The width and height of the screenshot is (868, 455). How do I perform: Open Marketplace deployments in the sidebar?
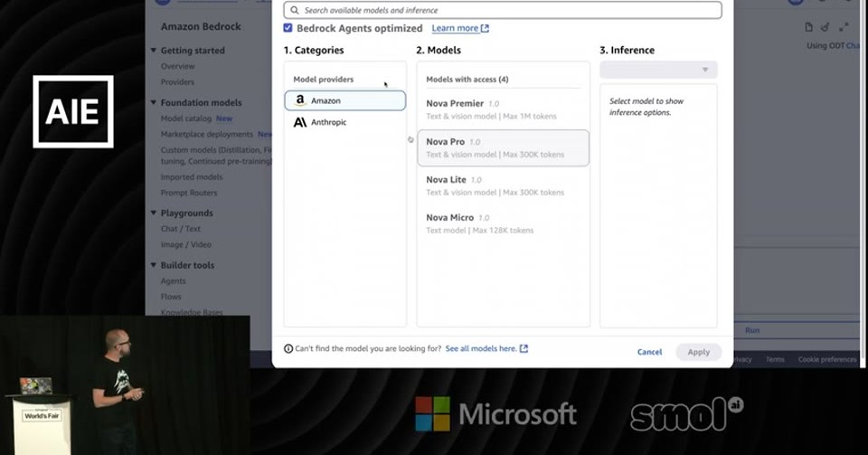pos(206,134)
